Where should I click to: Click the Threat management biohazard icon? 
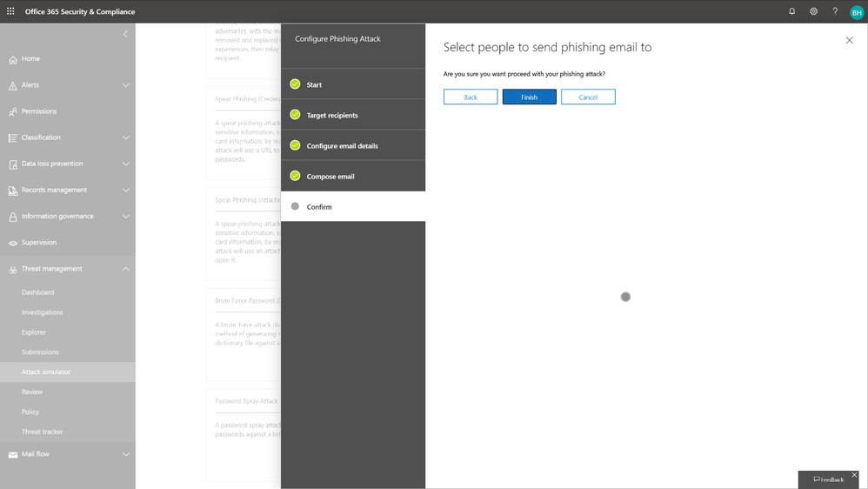tap(13, 270)
